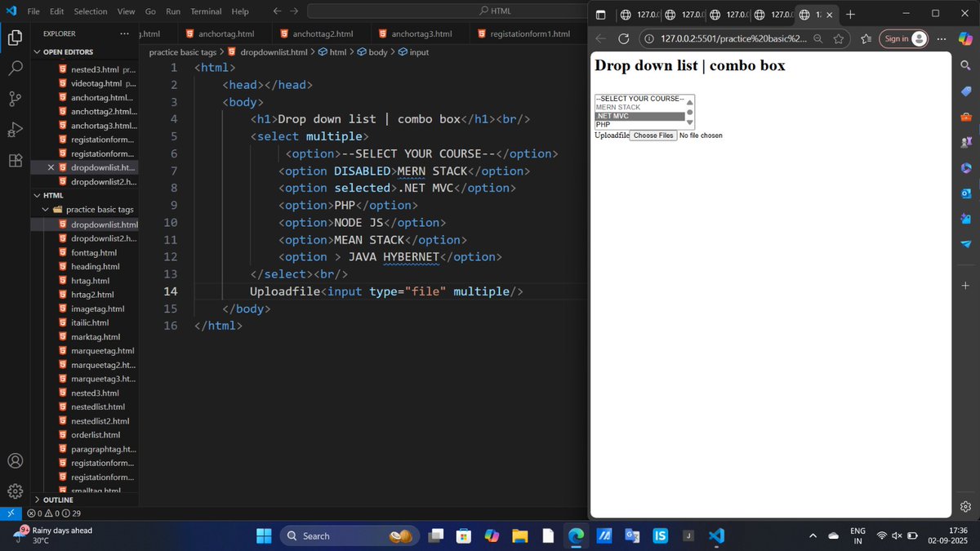Open the Selection menu
980x551 pixels.
(x=90, y=11)
